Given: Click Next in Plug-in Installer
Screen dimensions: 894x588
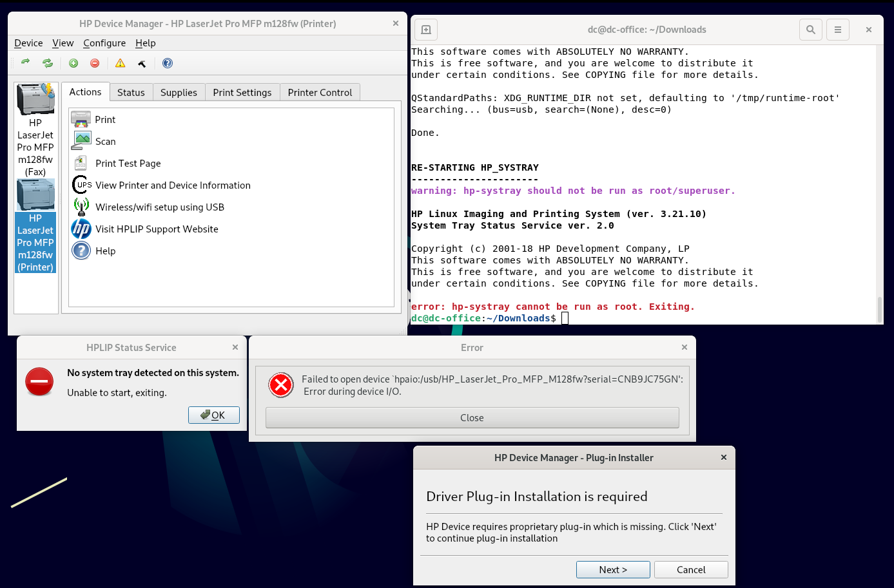Looking at the screenshot, I should [x=613, y=569].
